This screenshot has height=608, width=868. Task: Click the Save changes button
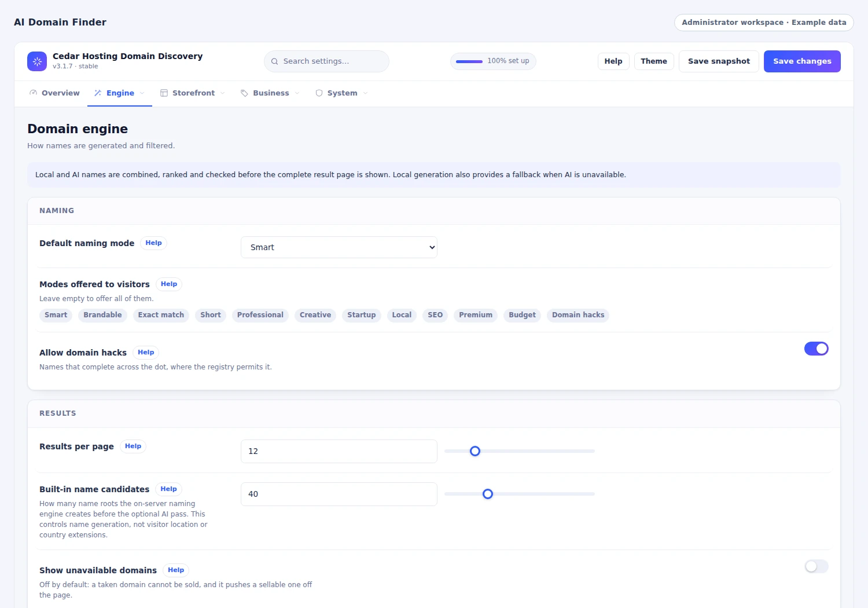pyautogui.click(x=802, y=61)
